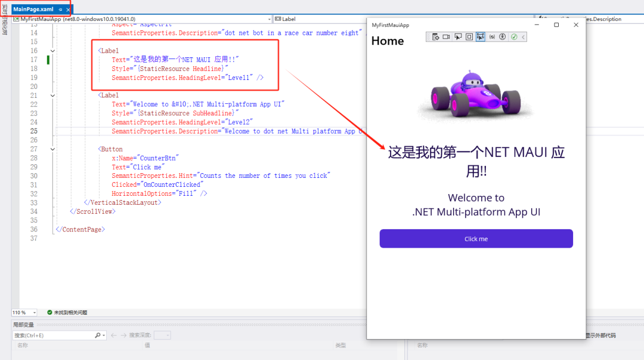
Task: Minimize the MyFirstMauiApp window
Action: pos(537,24)
